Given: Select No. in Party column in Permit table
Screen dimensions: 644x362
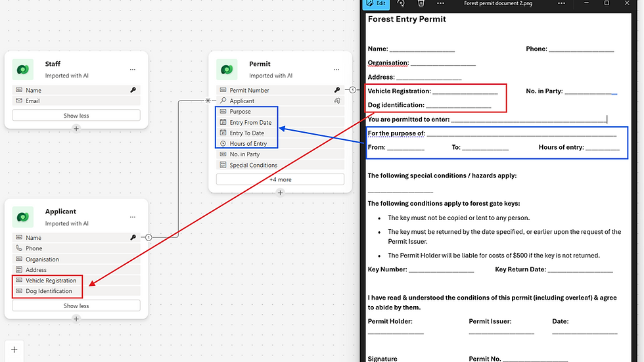Looking at the screenshot, I should (280, 154).
